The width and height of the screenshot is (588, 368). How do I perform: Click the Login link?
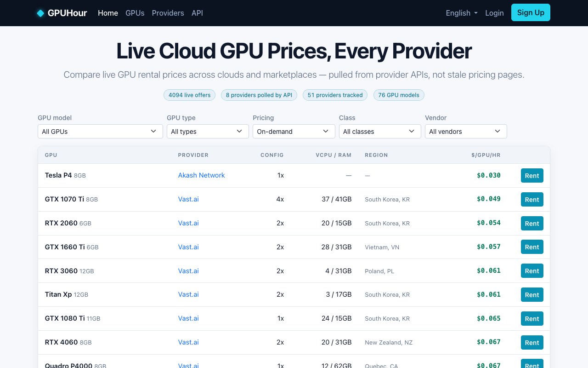pyautogui.click(x=494, y=13)
